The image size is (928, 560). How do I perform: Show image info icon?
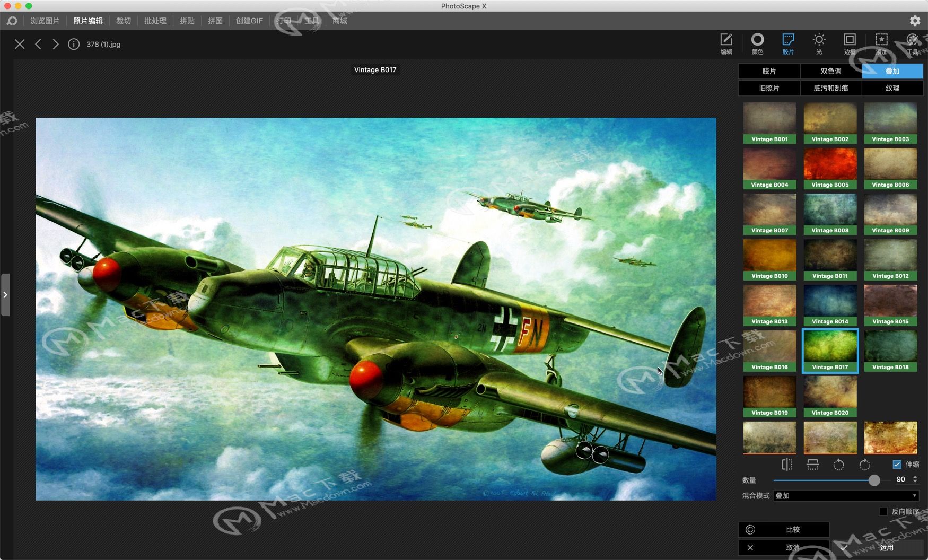(74, 44)
